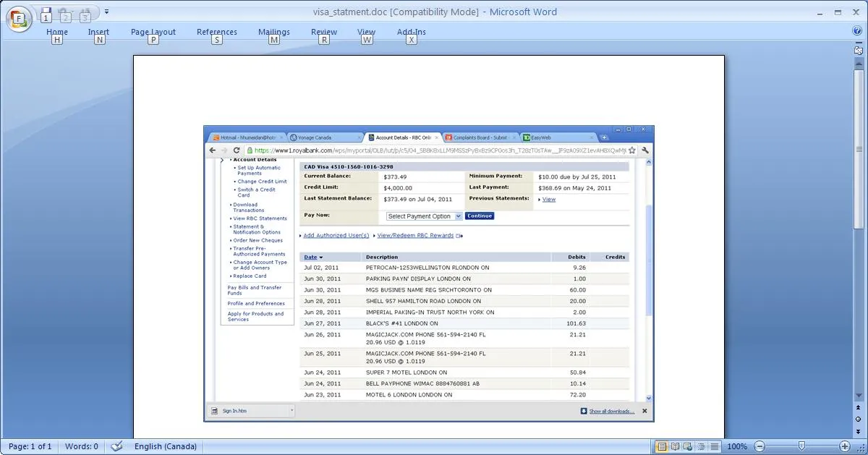Click the browser image's forward arrow
Image resolution: width=868 pixels, height=455 pixels.
224,150
